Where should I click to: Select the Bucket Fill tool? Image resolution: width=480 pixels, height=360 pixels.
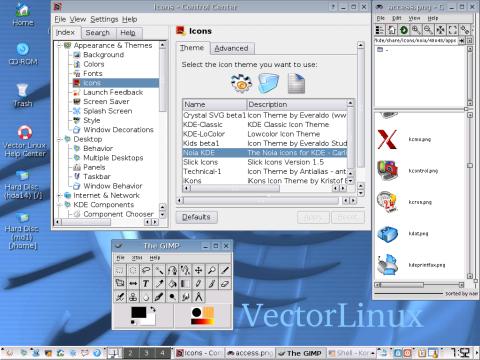coord(172,283)
